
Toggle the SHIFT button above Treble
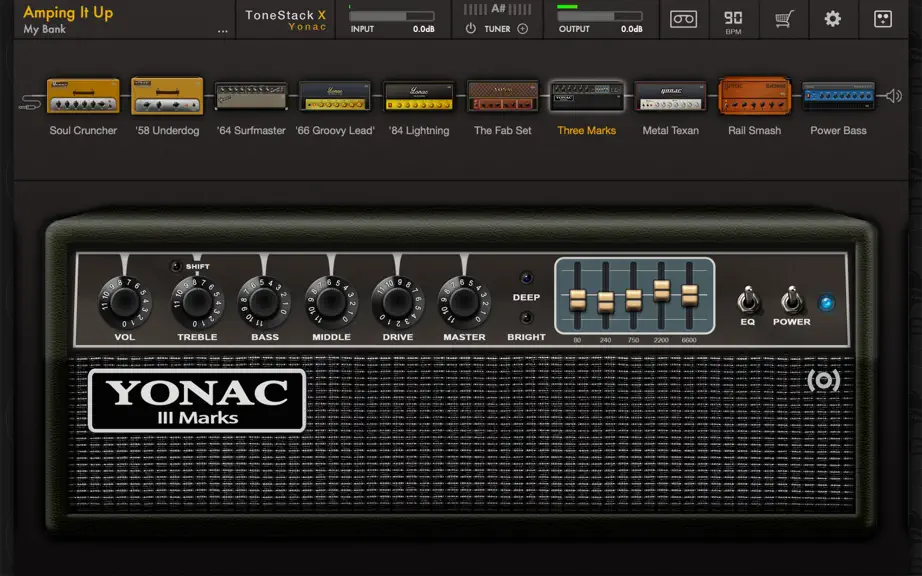176,267
